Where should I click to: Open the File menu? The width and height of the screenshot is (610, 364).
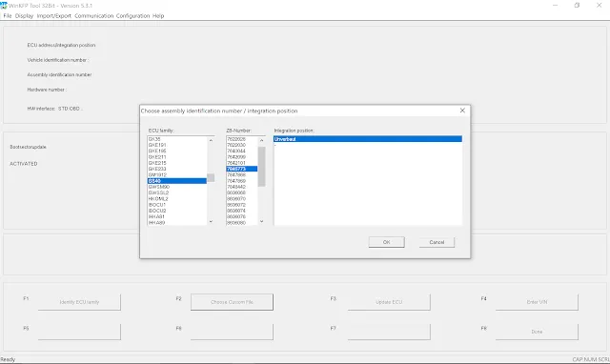click(x=8, y=16)
